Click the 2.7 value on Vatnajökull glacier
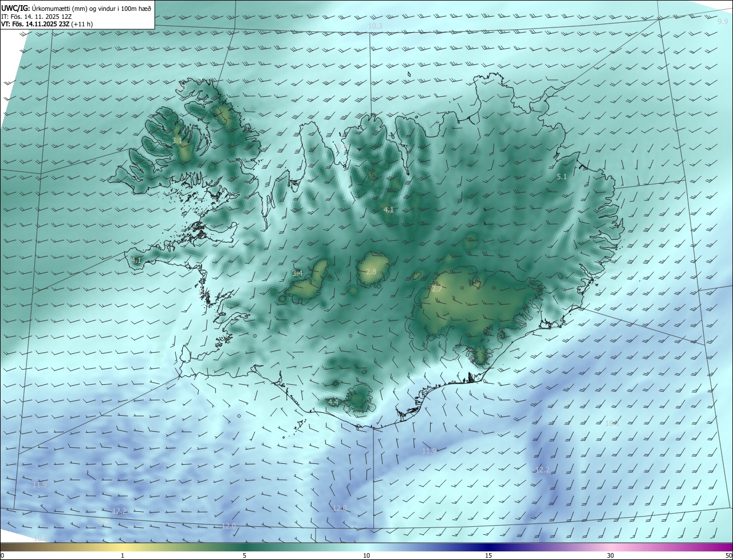The image size is (733, 560). (436, 289)
